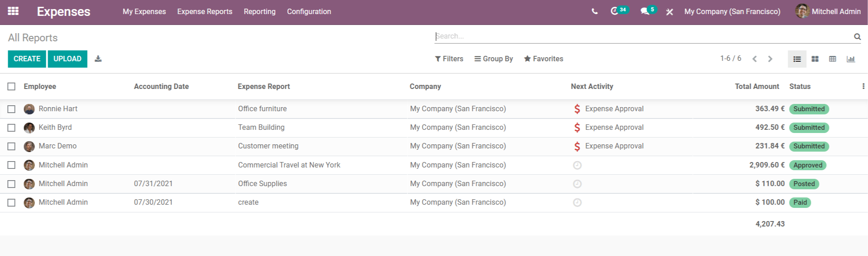Viewport: 868px width, 256px height.
Task: Check the create report row checkbox
Action: (x=11, y=202)
